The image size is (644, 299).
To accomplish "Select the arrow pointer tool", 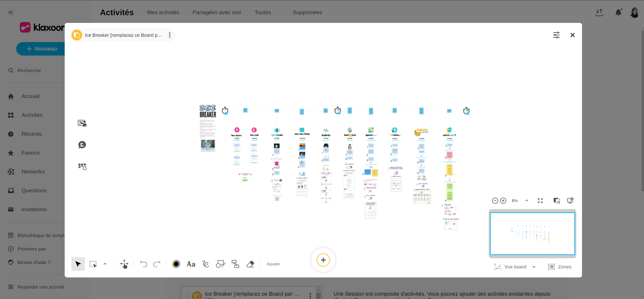I will click(78, 264).
